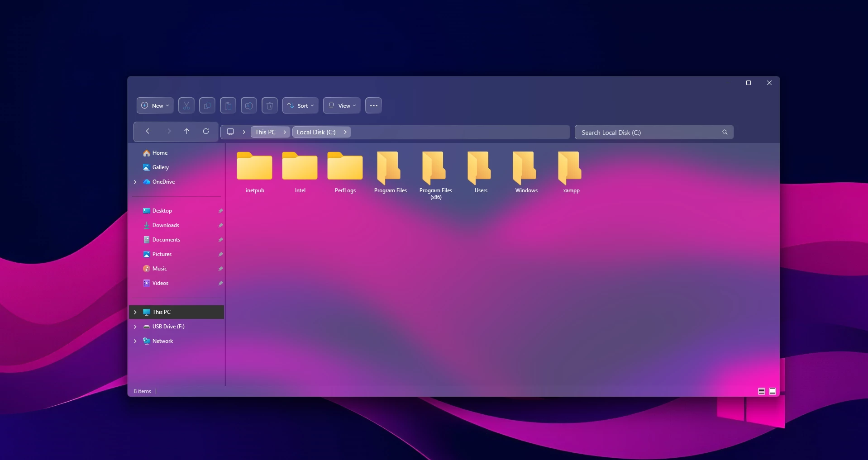Expand the OneDrive tree node
The image size is (868, 460).
tap(135, 182)
